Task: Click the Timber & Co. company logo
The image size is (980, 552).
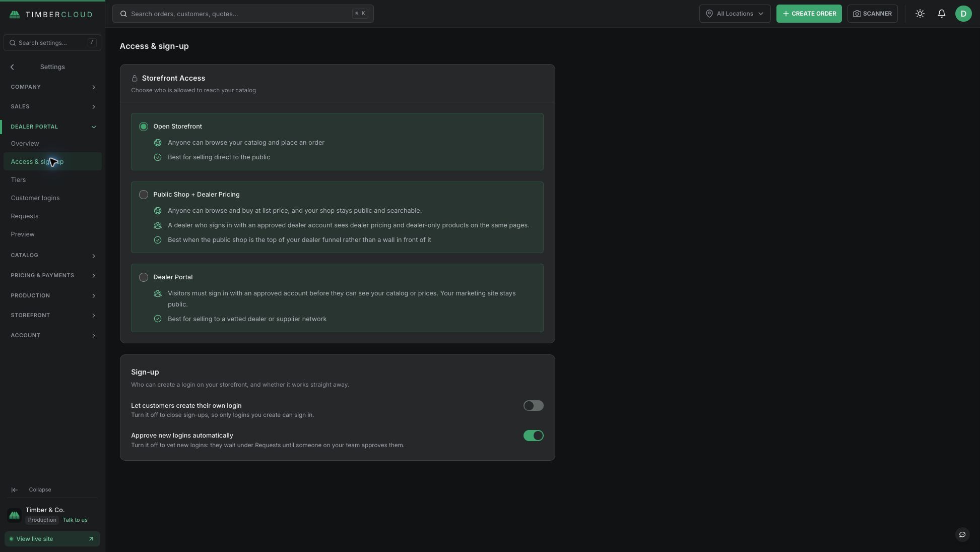Action: tap(14, 515)
